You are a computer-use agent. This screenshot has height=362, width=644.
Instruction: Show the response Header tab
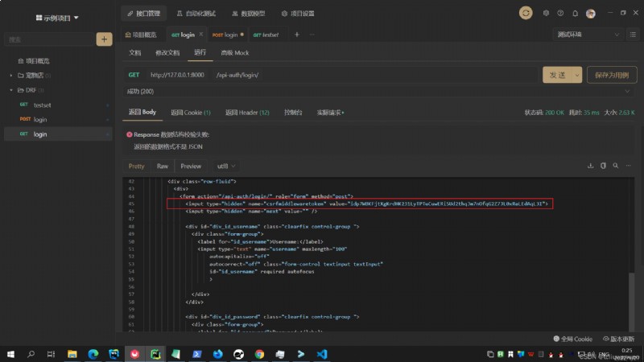click(247, 113)
